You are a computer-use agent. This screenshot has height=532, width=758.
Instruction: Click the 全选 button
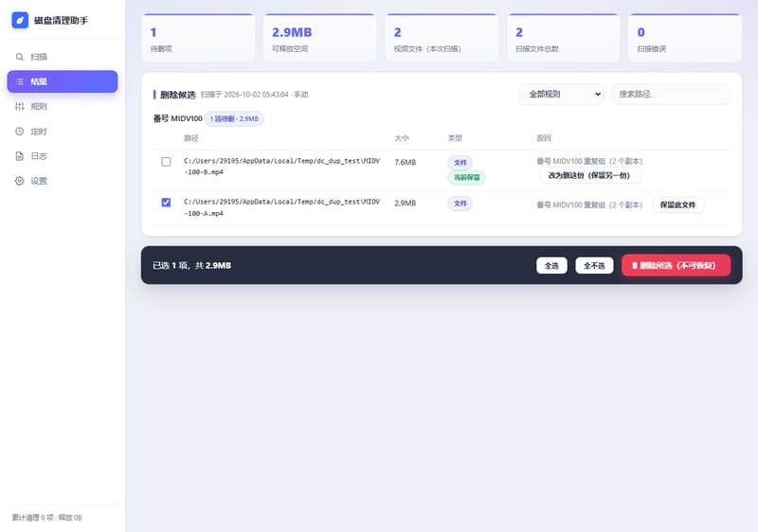click(x=551, y=265)
